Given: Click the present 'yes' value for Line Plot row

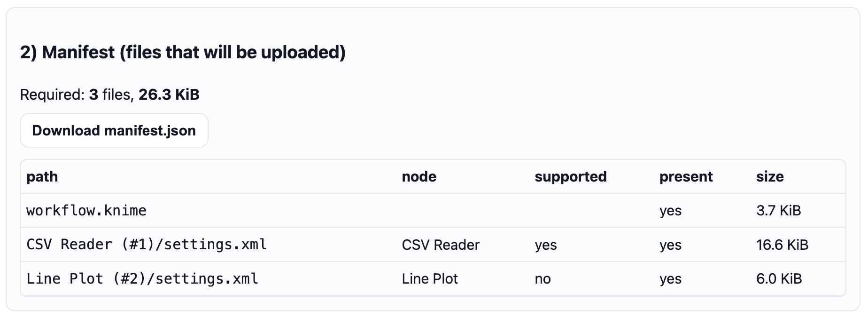Looking at the screenshot, I should coord(670,278).
